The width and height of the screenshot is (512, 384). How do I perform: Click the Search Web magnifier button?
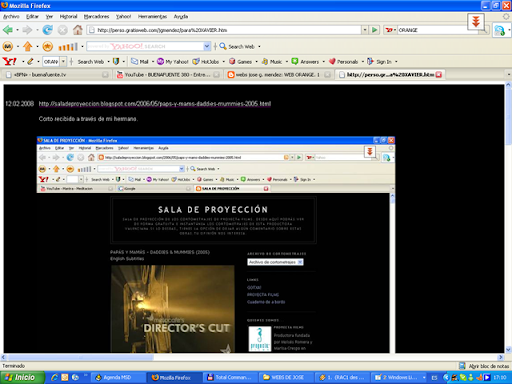coord(237,46)
